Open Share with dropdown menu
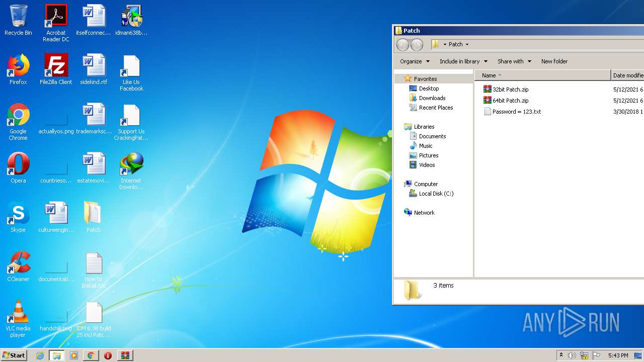 [x=514, y=61]
